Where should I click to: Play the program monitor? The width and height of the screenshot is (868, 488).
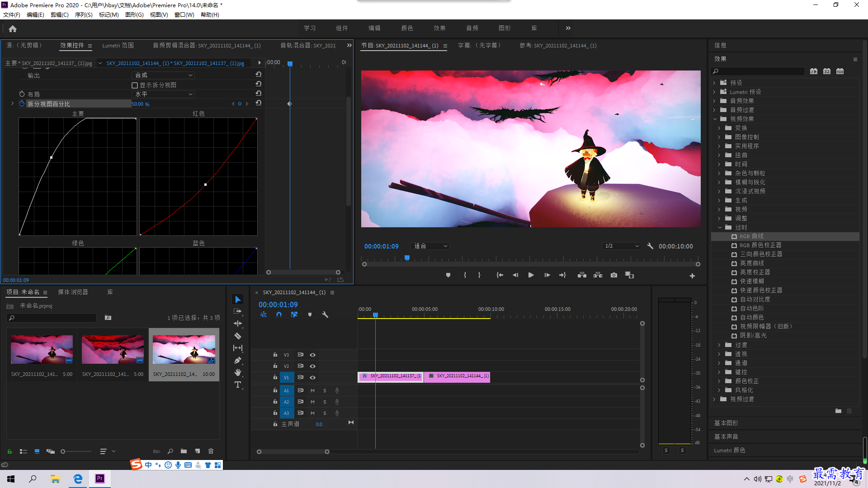point(531,275)
